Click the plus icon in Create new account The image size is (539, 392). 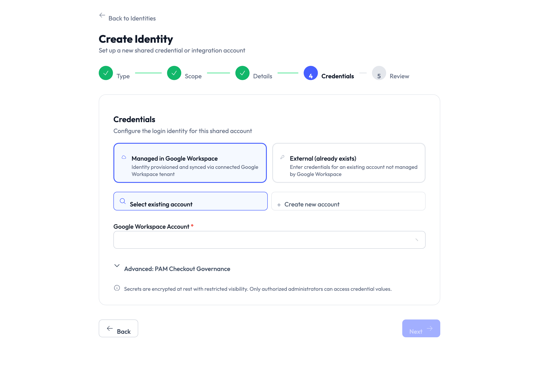tap(279, 204)
